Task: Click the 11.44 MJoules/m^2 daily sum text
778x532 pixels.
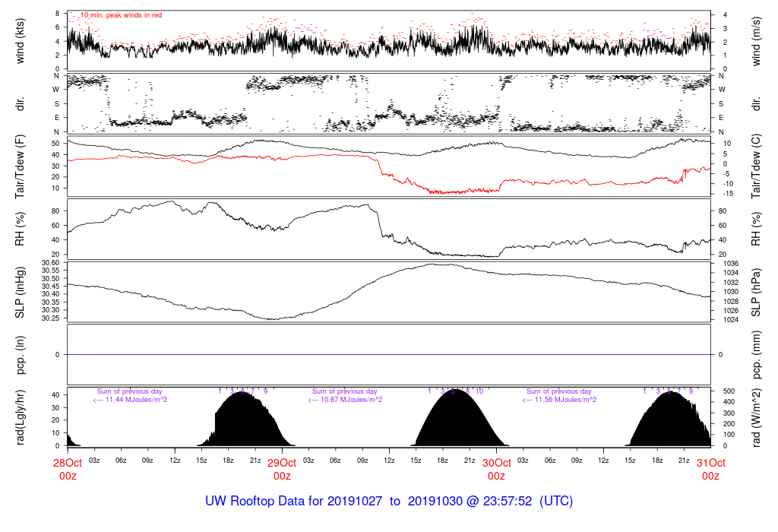Action: pos(130,400)
